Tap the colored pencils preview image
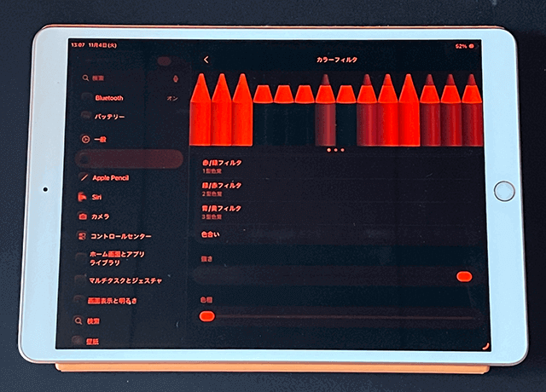The height and width of the screenshot is (392, 546). click(x=336, y=110)
